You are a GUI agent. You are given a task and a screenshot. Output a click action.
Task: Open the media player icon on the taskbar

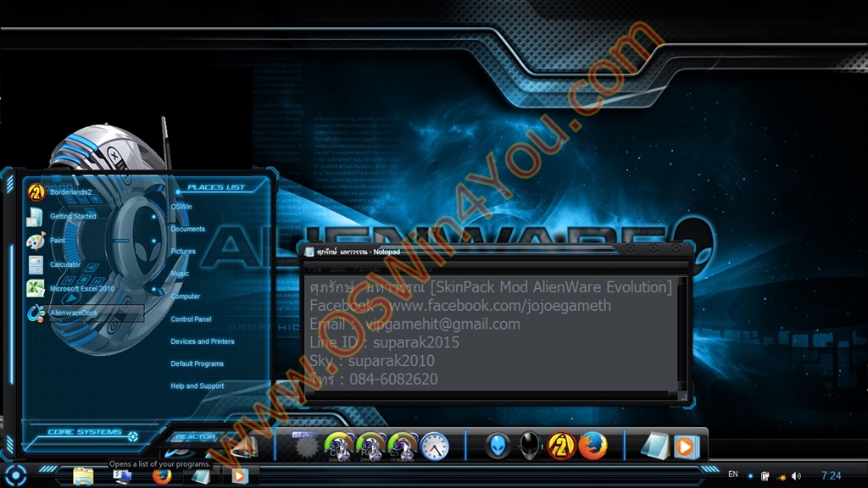(240, 476)
